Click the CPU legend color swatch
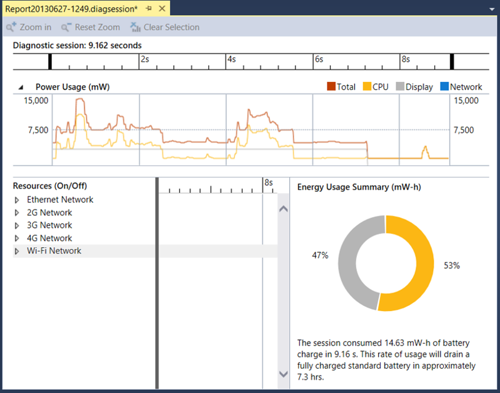This screenshot has height=393, width=500. [x=367, y=86]
